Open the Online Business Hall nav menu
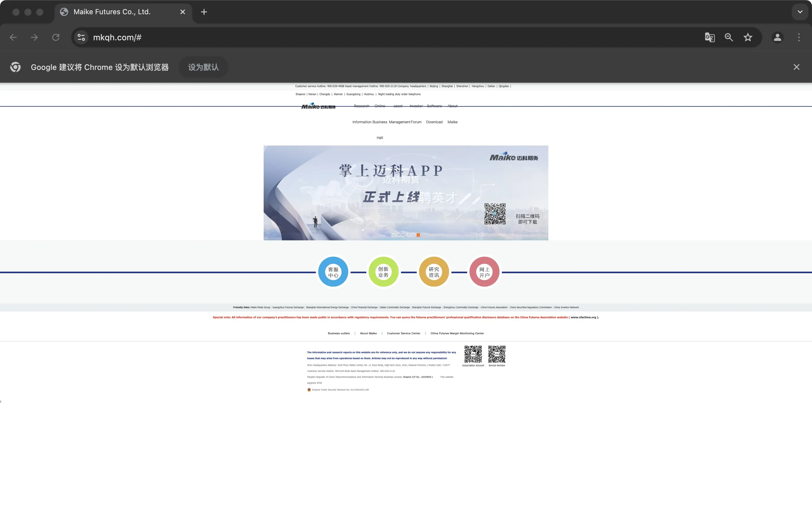The width and height of the screenshot is (812, 521). 380,122
